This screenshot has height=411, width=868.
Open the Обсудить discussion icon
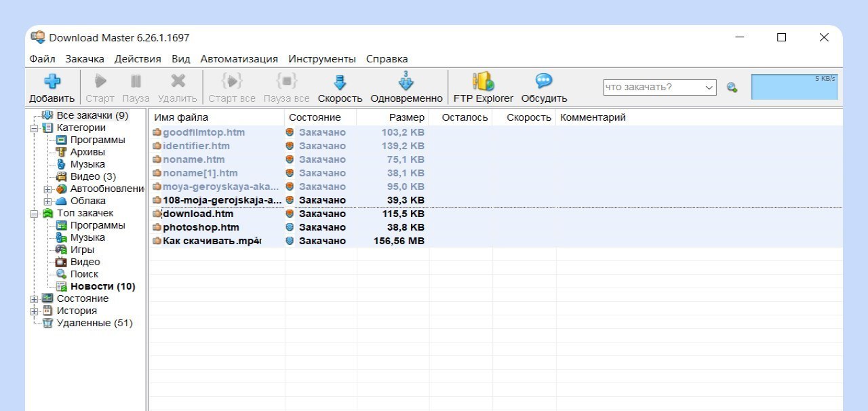coord(544,82)
